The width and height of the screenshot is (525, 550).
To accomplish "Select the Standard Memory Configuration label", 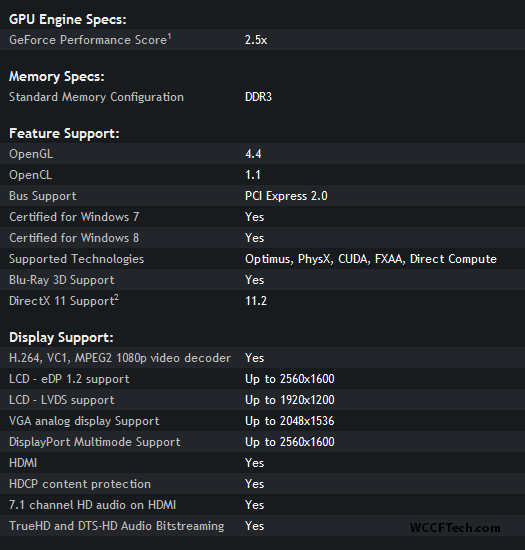I will tap(96, 97).
